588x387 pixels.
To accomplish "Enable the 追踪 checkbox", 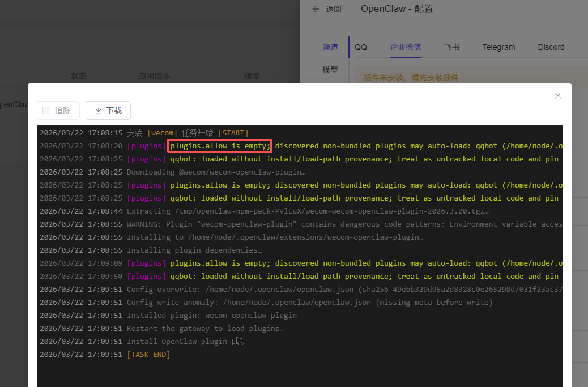I will pos(47,110).
